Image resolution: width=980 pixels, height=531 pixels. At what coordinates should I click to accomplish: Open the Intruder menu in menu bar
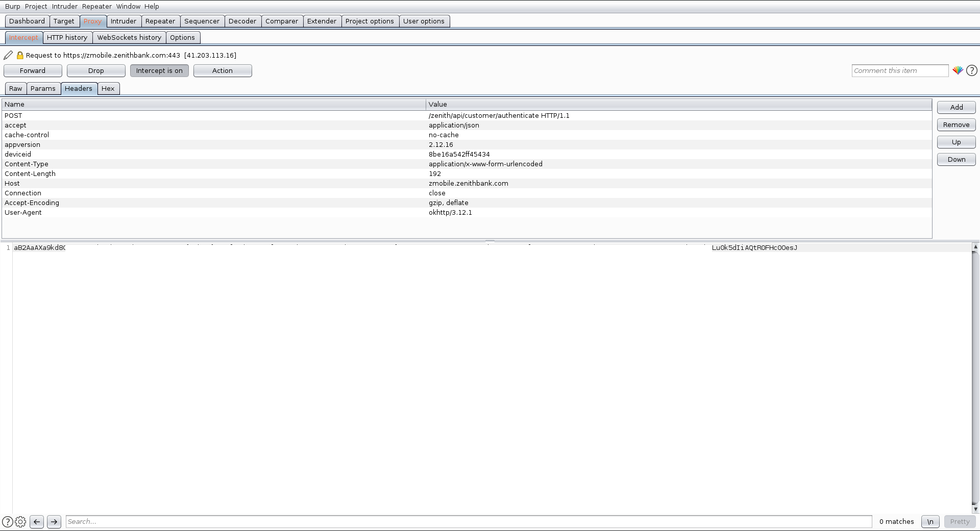pos(65,6)
